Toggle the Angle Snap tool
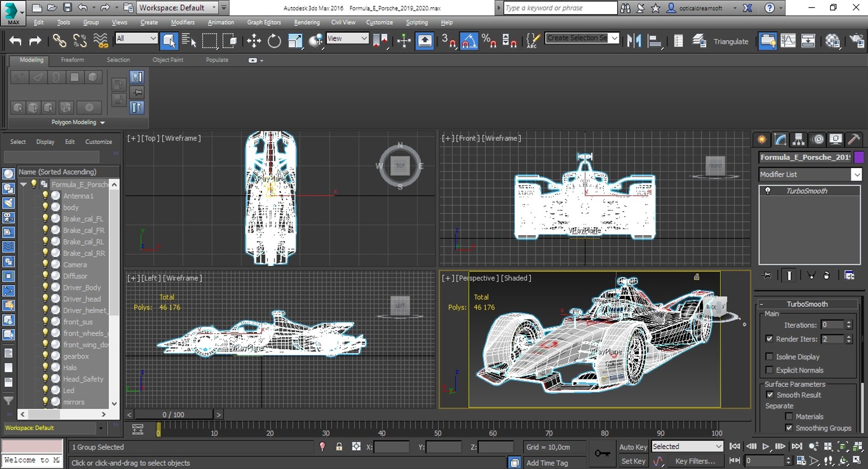This screenshot has height=469, width=868. coord(469,41)
